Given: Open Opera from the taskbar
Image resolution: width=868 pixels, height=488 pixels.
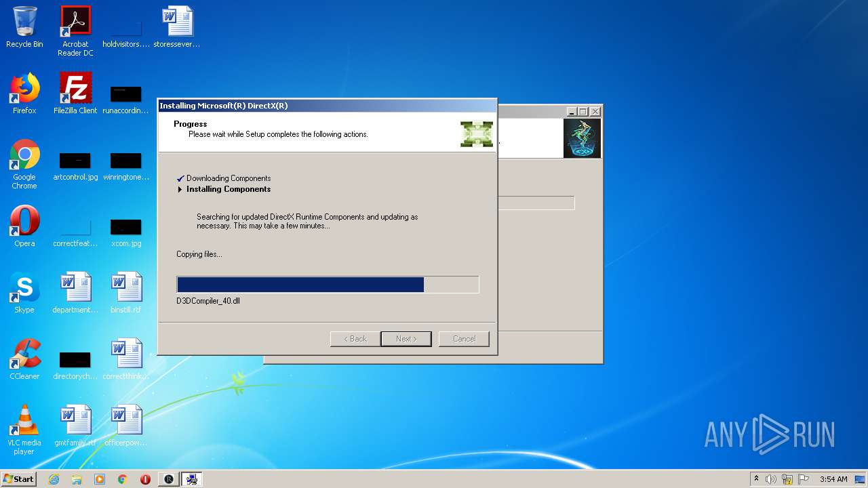Looking at the screenshot, I should 145,479.
